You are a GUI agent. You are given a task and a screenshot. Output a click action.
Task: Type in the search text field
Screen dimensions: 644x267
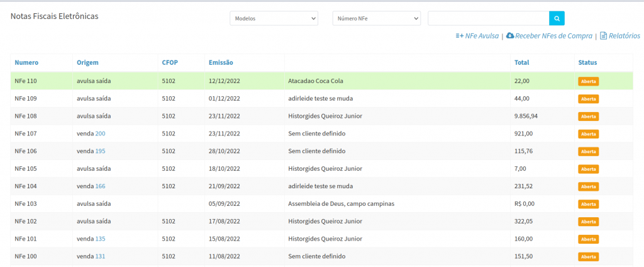pyautogui.click(x=488, y=18)
